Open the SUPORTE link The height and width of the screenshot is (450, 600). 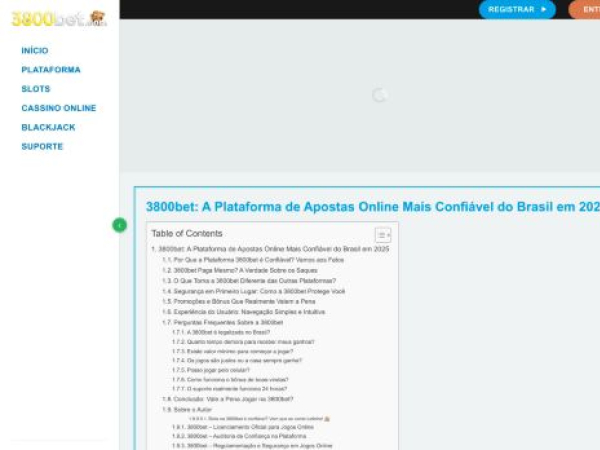(x=42, y=146)
